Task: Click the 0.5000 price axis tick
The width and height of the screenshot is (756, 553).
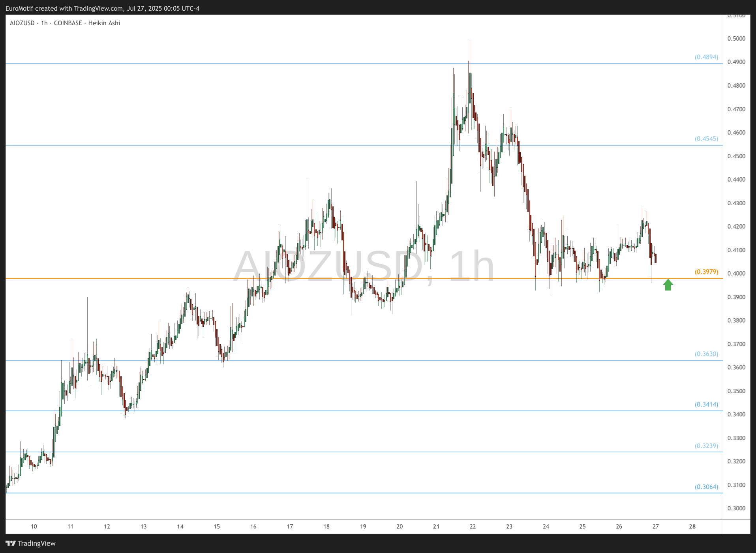Action: coord(736,39)
